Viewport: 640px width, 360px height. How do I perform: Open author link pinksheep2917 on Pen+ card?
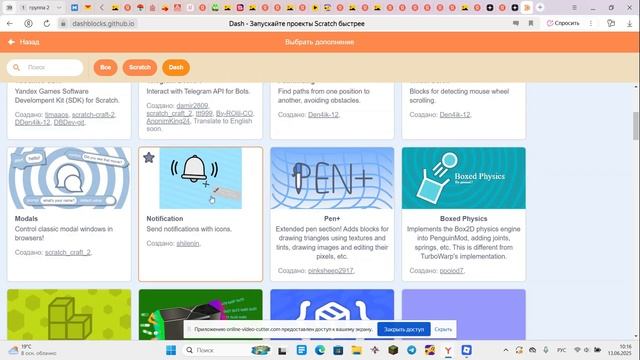point(331,271)
